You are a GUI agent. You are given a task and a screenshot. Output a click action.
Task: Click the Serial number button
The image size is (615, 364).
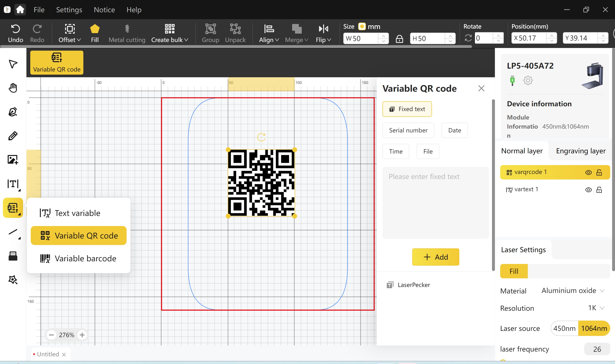point(408,130)
